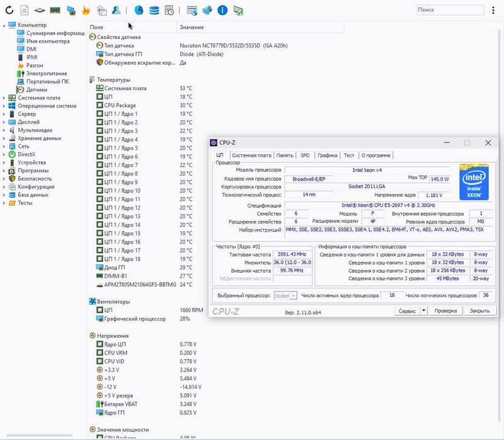
Task: Open the Системная плата tab in CPU-Z
Action: pyautogui.click(x=251, y=155)
